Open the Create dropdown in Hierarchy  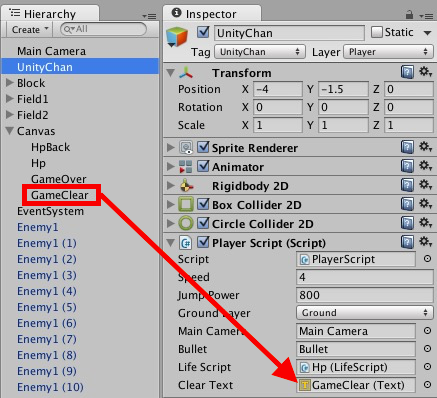(x=30, y=29)
